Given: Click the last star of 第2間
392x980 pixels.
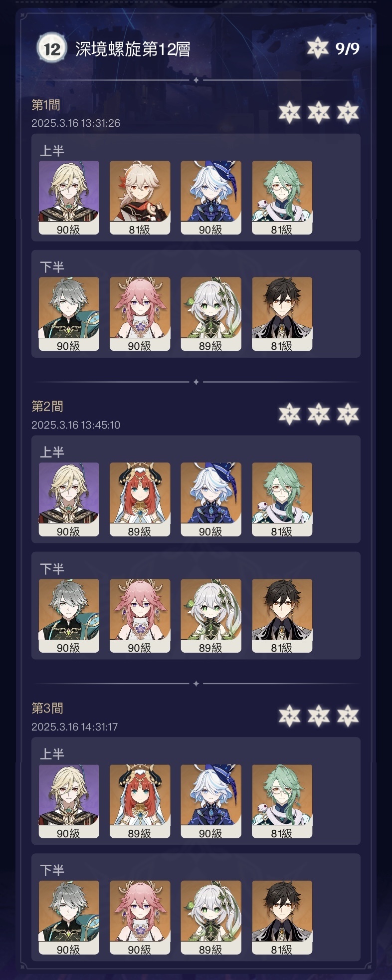Looking at the screenshot, I should pos(348,414).
